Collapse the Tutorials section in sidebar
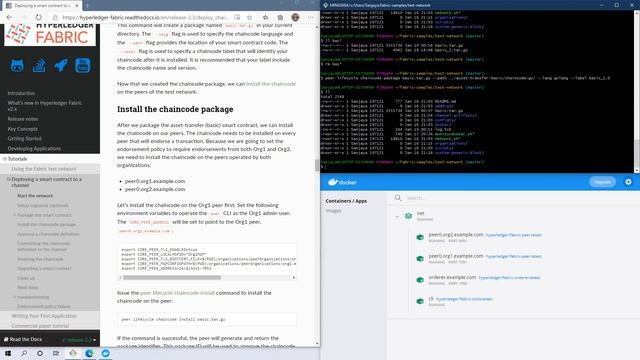 point(5,159)
